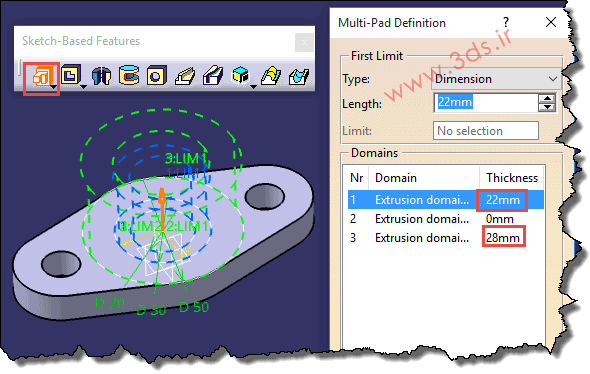Select the Hole tool icon

(x=157, y=76)
